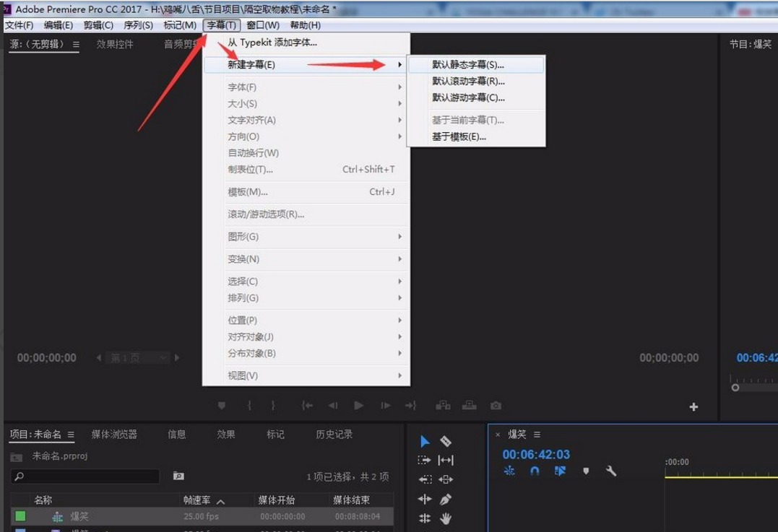The width and height of the screenshot is (778, 532).
Task: Create new bin in Project panel
Action: tap(178, 476)
